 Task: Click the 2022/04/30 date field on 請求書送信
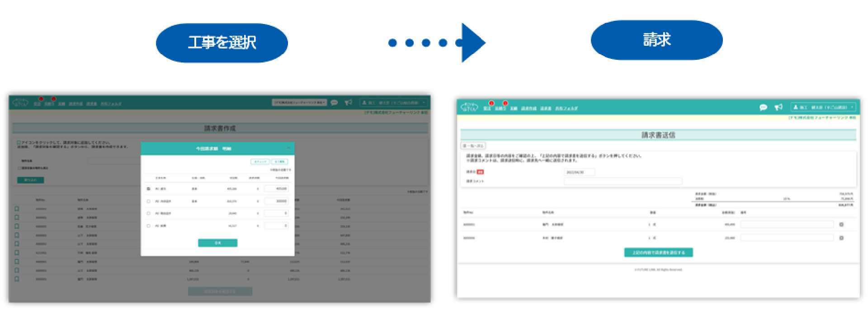(x=580, y=172)
